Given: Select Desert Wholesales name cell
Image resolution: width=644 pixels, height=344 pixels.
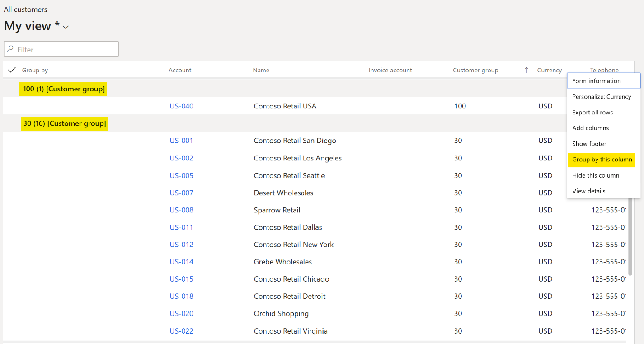Looking at the screenshot, I should (x=283, y=193).
